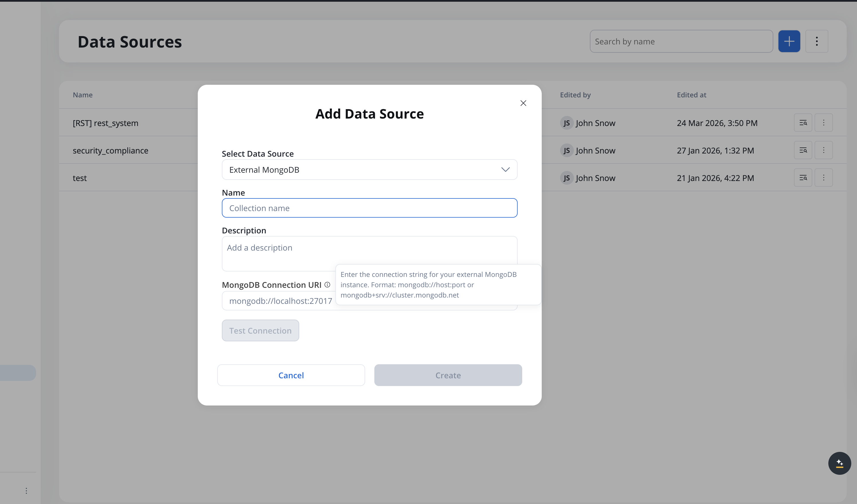Click the Cancel button
The image size is (857, 504).
(x=291, y=375)
